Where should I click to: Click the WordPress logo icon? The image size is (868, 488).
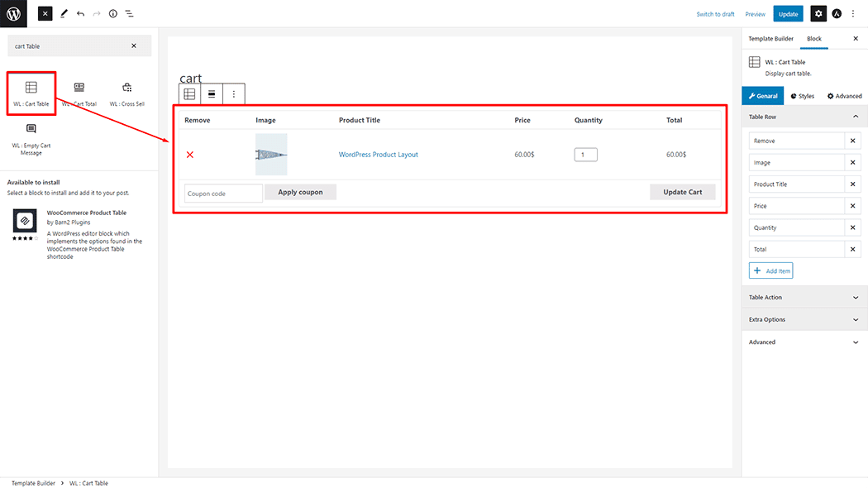pyautogui.click(x=13, y=13)
